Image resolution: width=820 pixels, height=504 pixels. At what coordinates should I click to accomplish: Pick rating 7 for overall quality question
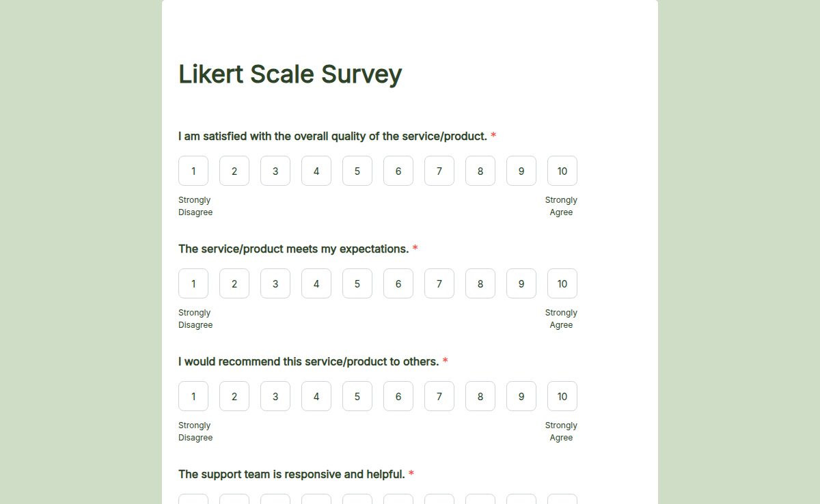pos(439,171)
